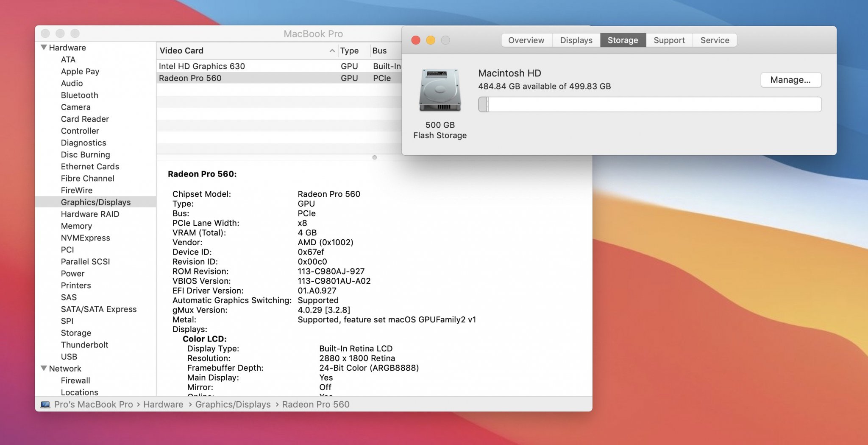
Task: Collapse the Network tree section
Action: click(44, 368)
